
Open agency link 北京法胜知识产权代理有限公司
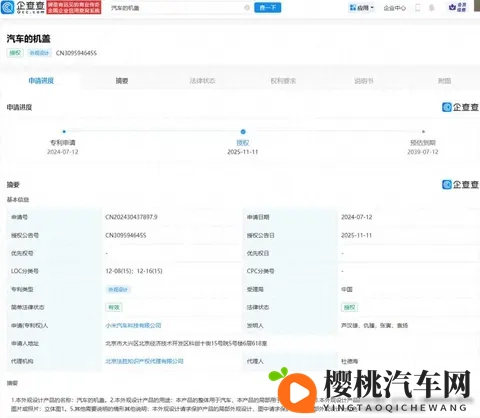144,361
